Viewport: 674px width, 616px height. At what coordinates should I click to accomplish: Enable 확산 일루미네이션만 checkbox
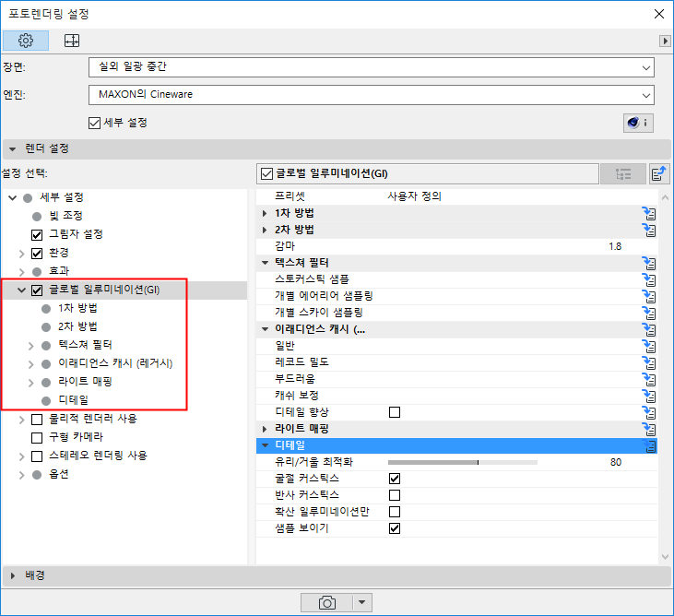click(395, 512)
